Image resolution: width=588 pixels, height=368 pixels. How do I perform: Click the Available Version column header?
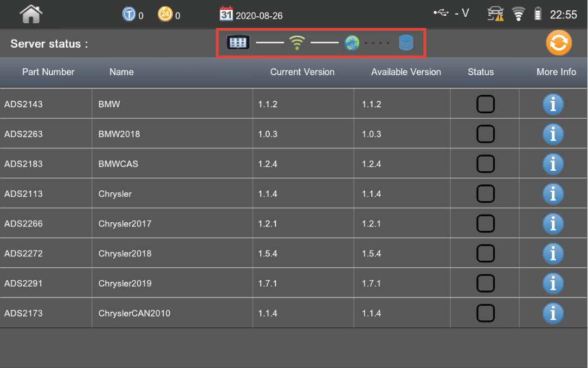coord(406,72)
